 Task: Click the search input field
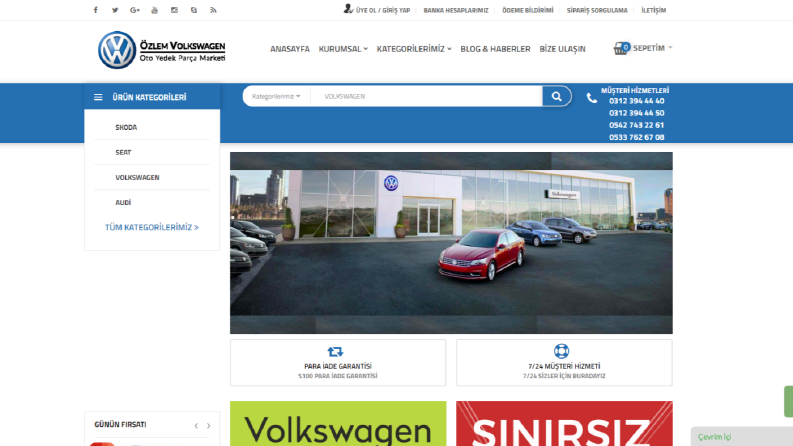coord(426,96)
